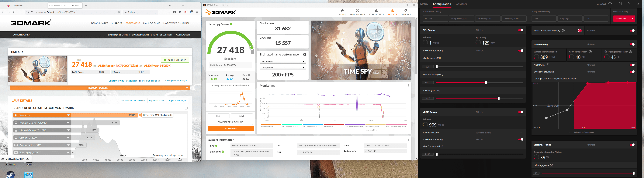This screenshot has height=178, width=644.
Task: Click help icon beside Null U/Min.
Action: (x=548, y=65)
